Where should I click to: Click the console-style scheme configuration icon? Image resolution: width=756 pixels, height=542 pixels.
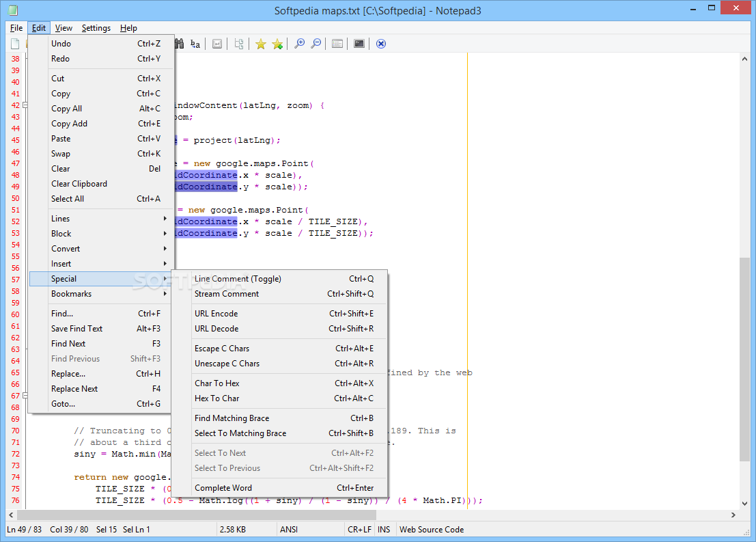pyautogui.click(x=359, y=44)
